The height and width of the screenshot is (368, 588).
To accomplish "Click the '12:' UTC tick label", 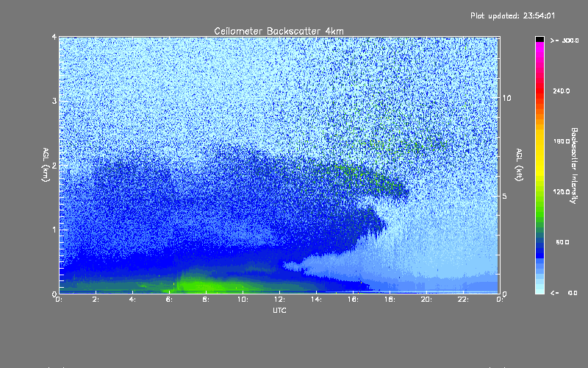I will pyautogui.click(x=279, y=300).
